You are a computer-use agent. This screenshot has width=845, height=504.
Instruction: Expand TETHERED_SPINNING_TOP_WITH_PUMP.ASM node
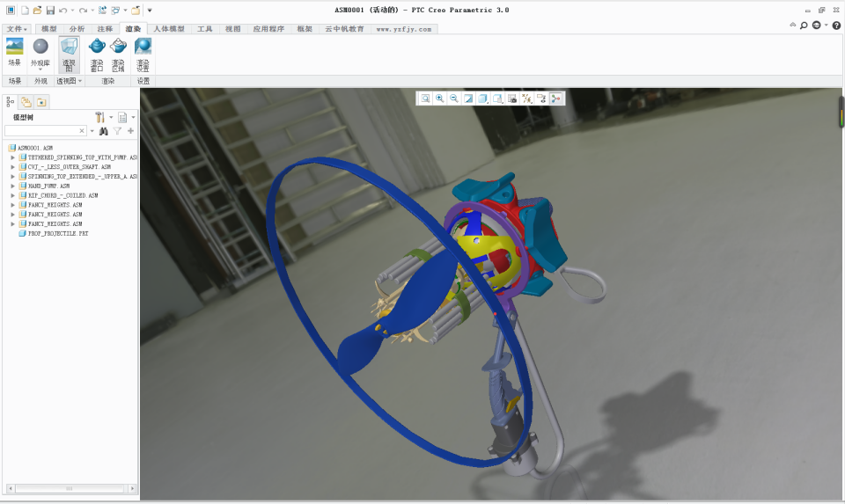pos(13,157)
